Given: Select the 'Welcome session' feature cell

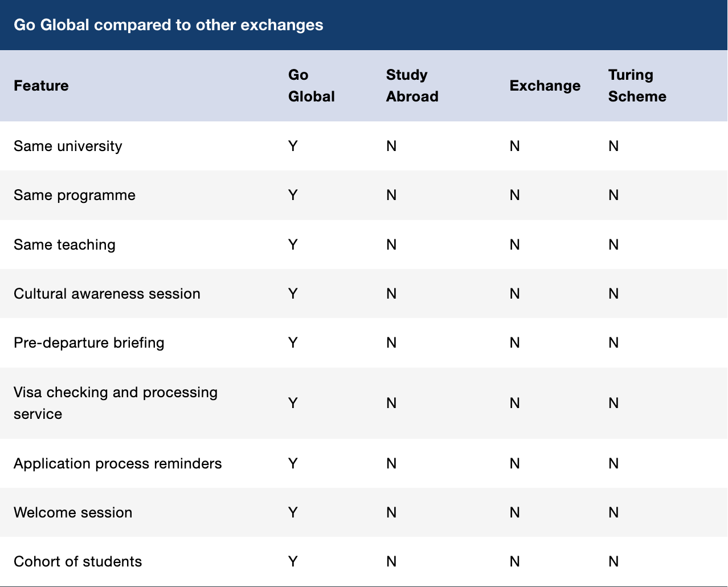Looking at the screenshot, I should click(x=73, y=512).
